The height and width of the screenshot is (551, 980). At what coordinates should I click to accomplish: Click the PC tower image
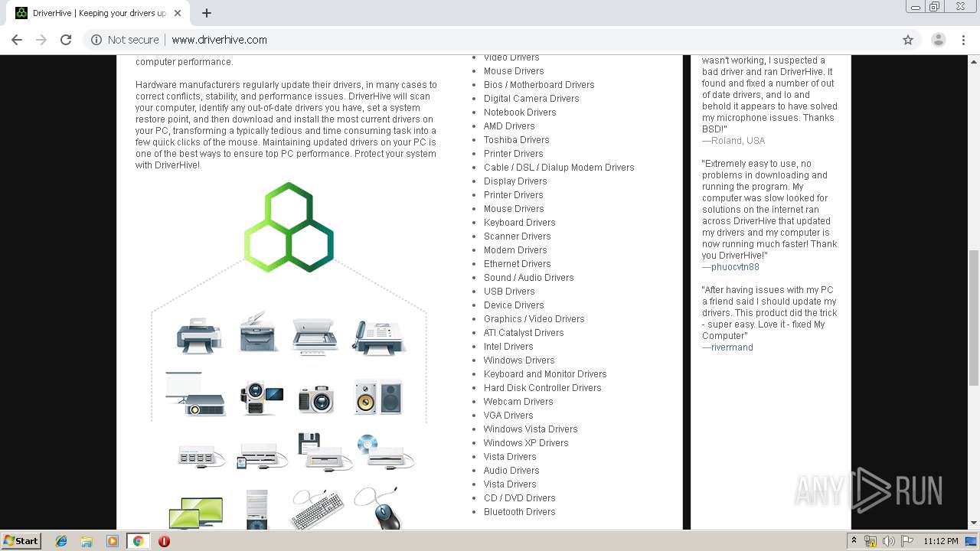[257, 510]
